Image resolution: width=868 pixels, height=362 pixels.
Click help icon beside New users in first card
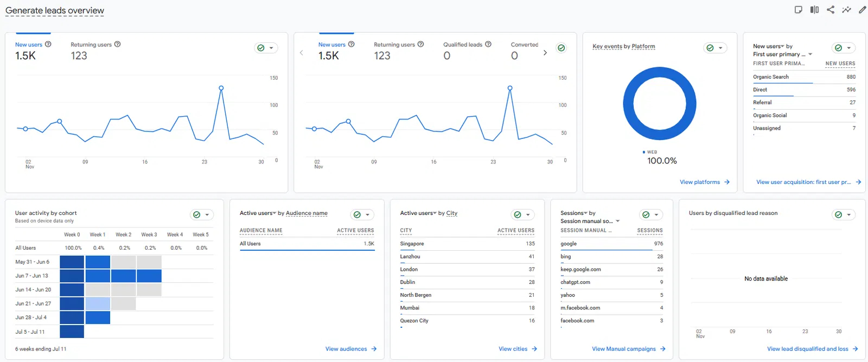(48, 45)
